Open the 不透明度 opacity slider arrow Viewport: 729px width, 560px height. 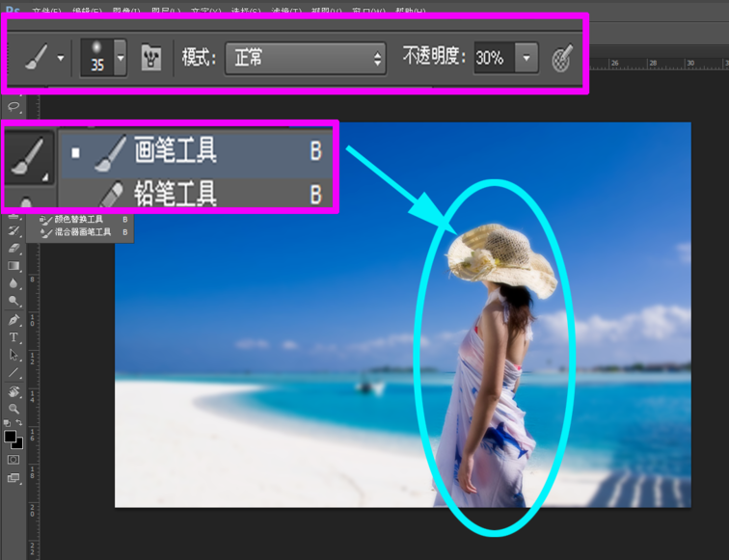click(526, 58)
